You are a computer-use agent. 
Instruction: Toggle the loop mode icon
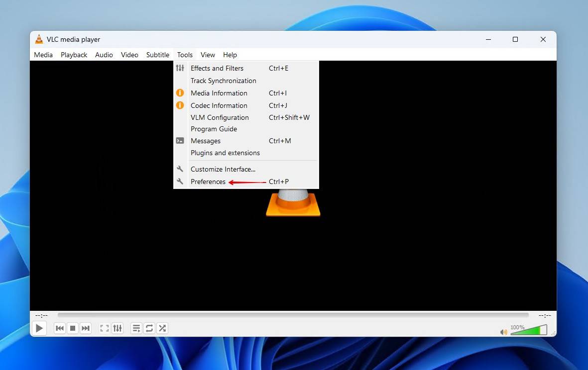[149, 328]
